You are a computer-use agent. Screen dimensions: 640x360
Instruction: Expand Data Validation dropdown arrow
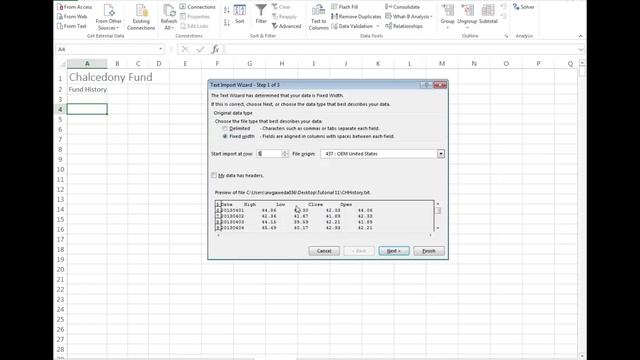point(378,26)
